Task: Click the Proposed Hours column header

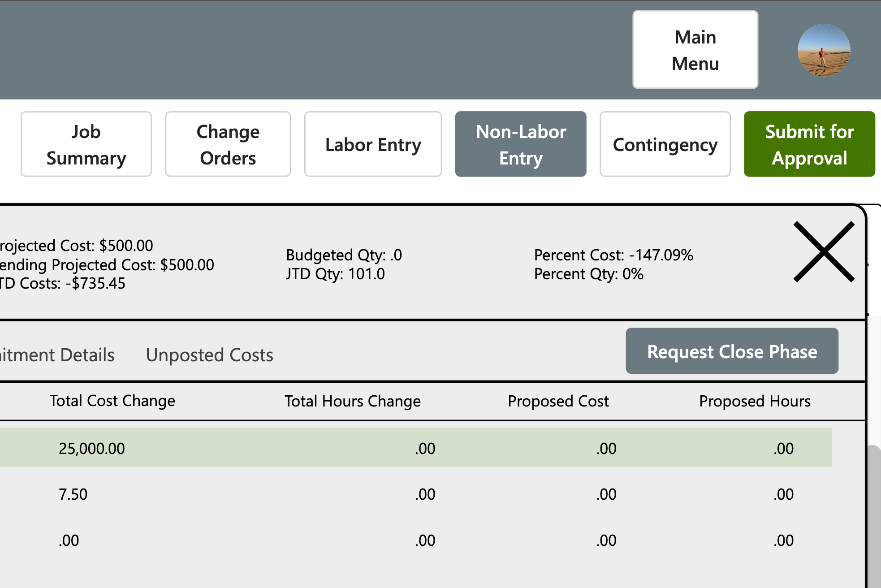Action: click(755, 401)
